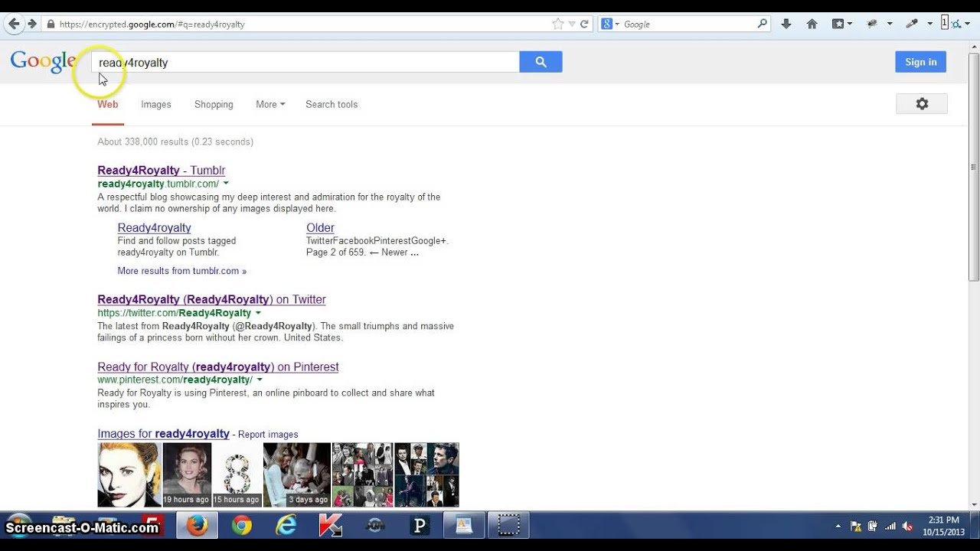The width and height of the screenshot is (980, 551).
Task: Click the Google logo
Action: coord(43,61)
